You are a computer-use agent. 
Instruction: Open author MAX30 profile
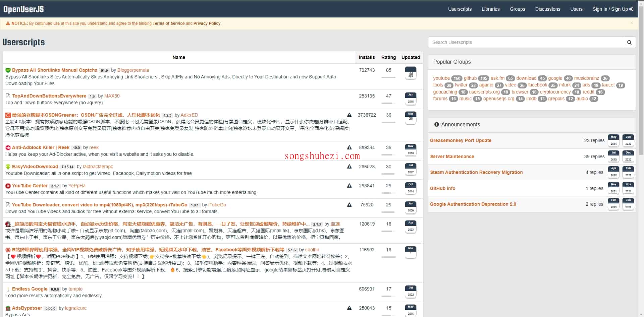[112, 96]
